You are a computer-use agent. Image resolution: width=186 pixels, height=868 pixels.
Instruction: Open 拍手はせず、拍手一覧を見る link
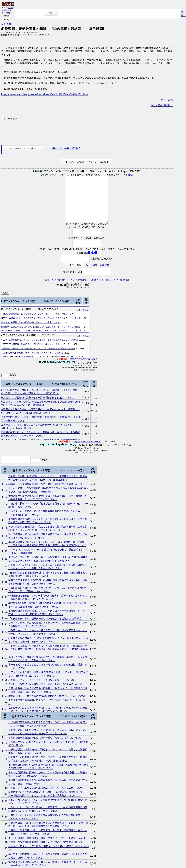(x=65, y=148)
